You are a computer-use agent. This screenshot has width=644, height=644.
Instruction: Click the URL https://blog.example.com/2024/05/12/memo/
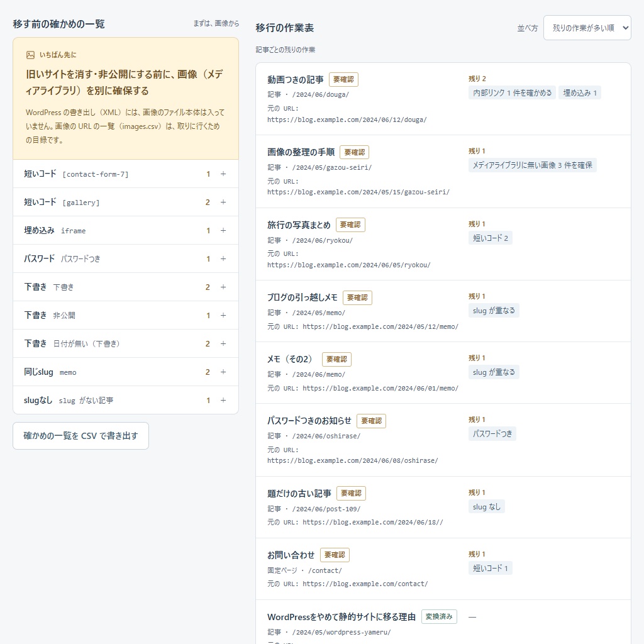pos(380,327)
